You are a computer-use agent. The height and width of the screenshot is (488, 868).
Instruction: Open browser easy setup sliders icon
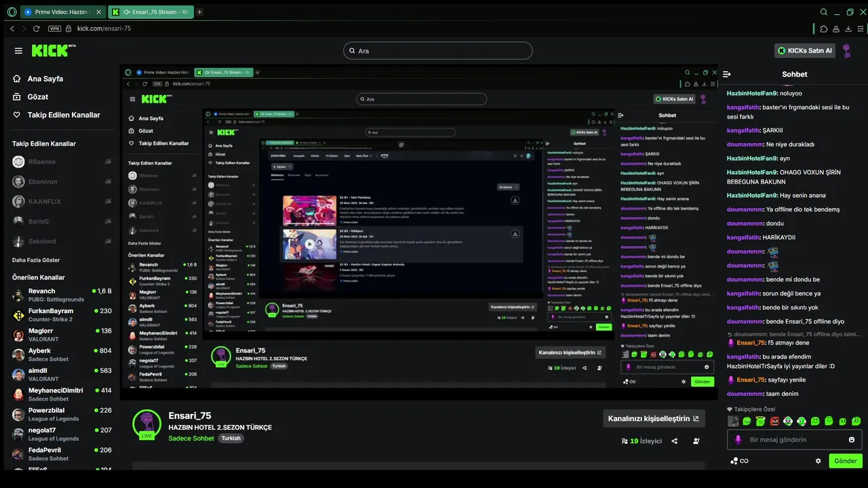[861, 28]
